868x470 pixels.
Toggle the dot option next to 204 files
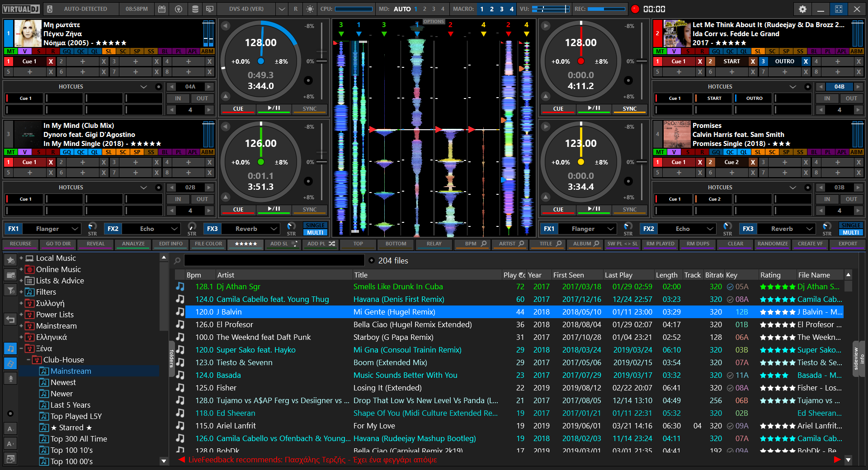coord(372,260)
